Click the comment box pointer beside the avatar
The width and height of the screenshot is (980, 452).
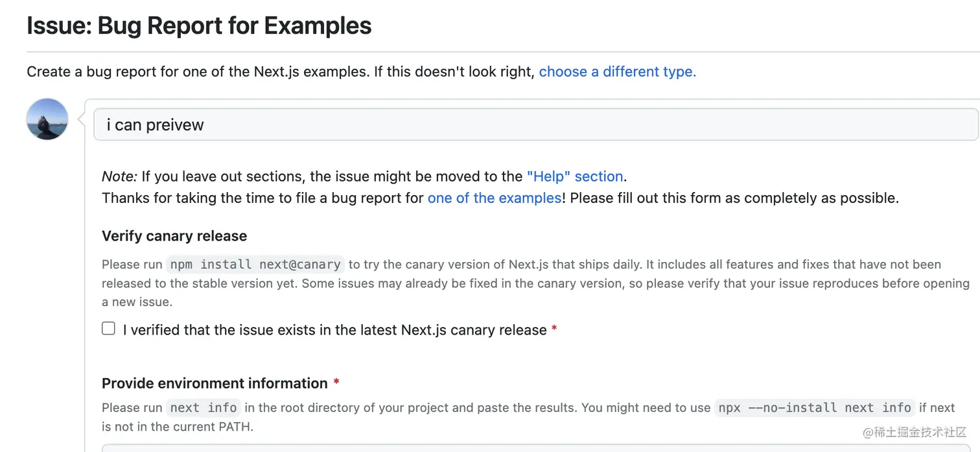click(x=82, y=119)
